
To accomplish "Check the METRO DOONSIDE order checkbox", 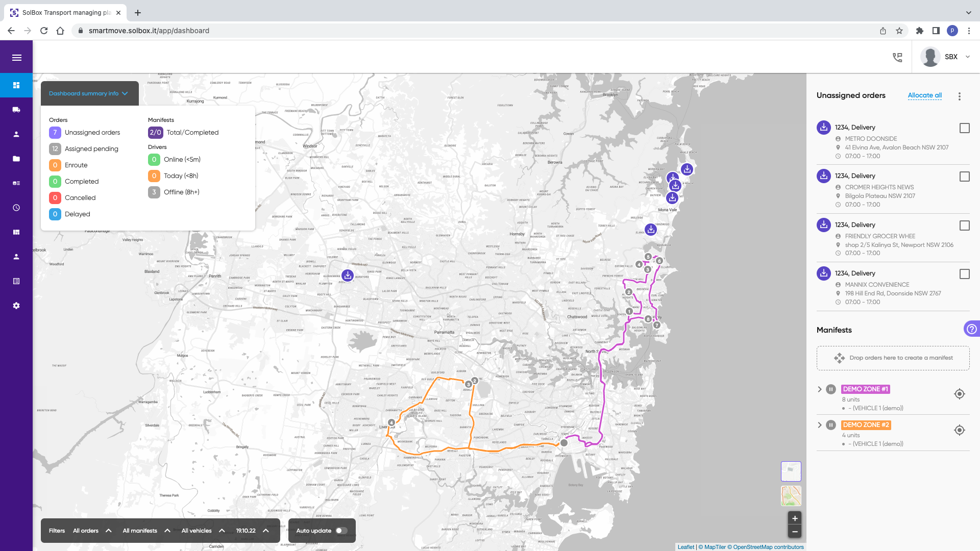I will 964,128.
